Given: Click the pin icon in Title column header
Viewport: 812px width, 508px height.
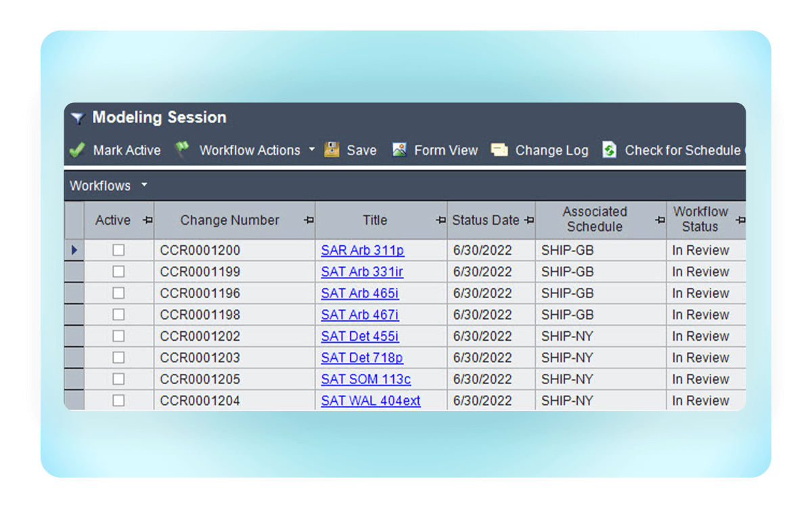Looking at the screenshot, I should coord(441,220).
